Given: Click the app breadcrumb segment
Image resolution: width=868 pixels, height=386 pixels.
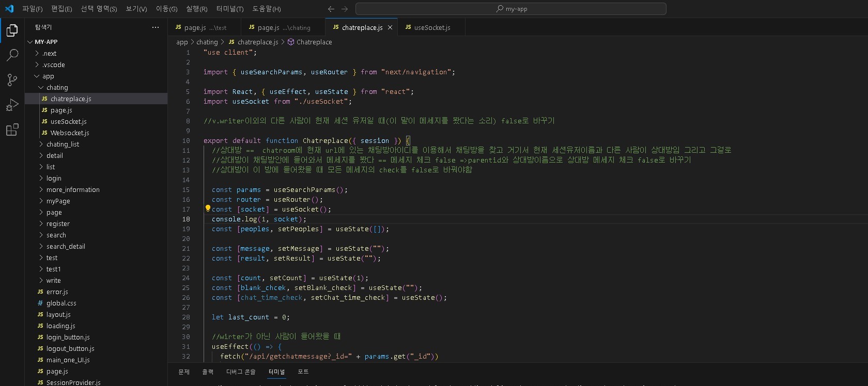Looking at the screenshot, I should click(x=182, y=42).
